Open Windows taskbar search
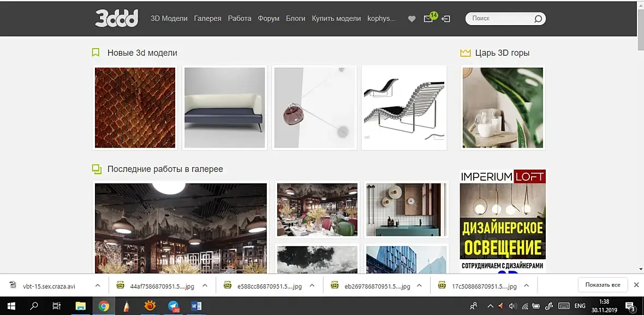 click(34, 306)
